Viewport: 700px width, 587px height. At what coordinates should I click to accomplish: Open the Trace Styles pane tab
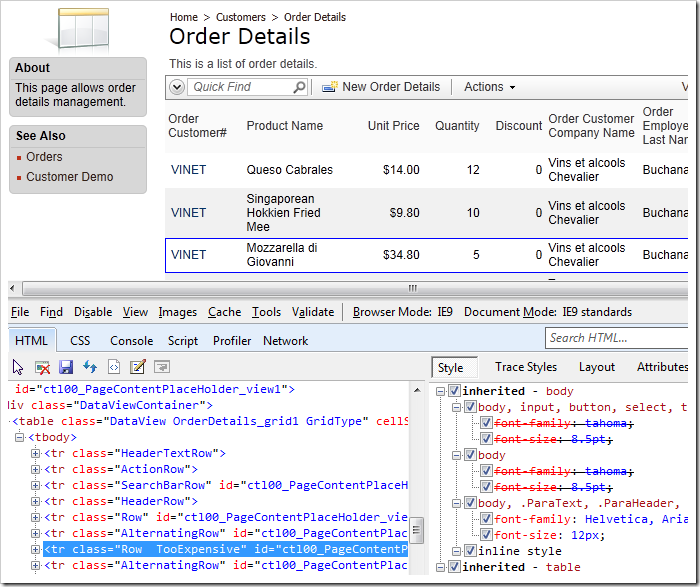click(526, 367)
